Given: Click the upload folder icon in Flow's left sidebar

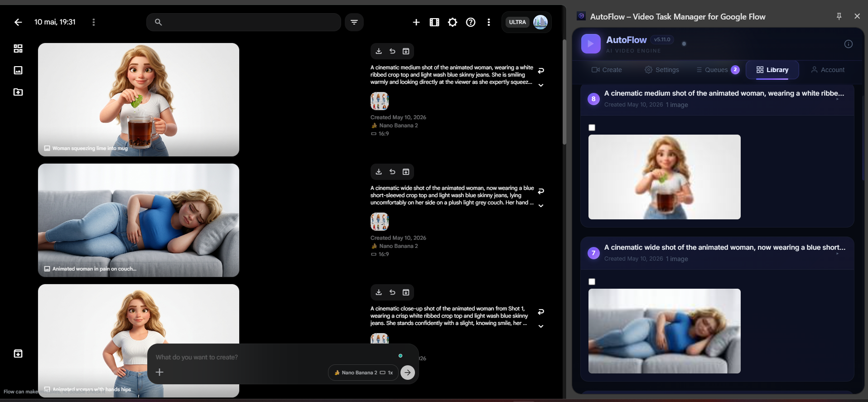Looking at the screenshot, I should [x=18, y=92].
